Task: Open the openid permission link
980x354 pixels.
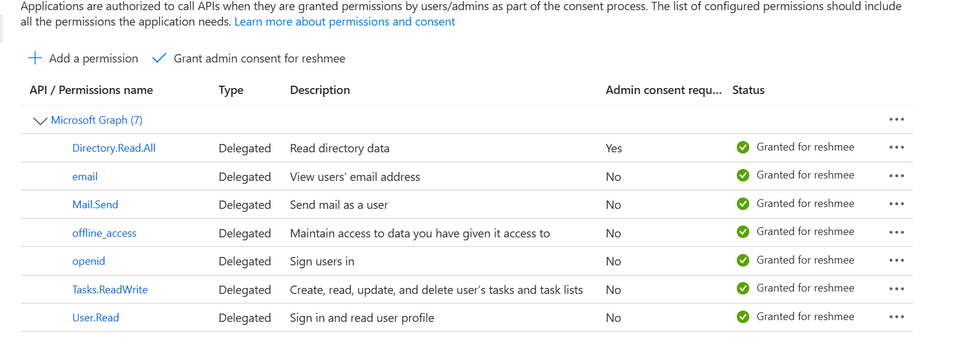Action: [89, 261]
